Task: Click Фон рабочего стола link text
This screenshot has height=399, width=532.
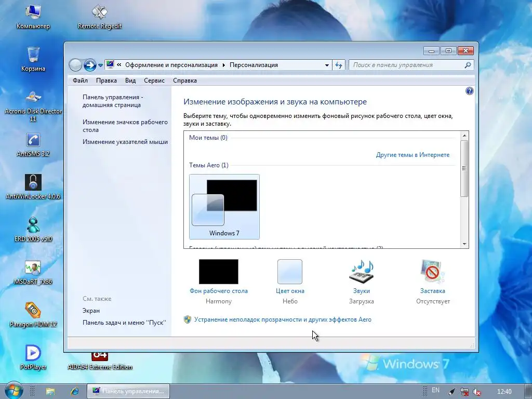Action: click(x=219, y=291)
